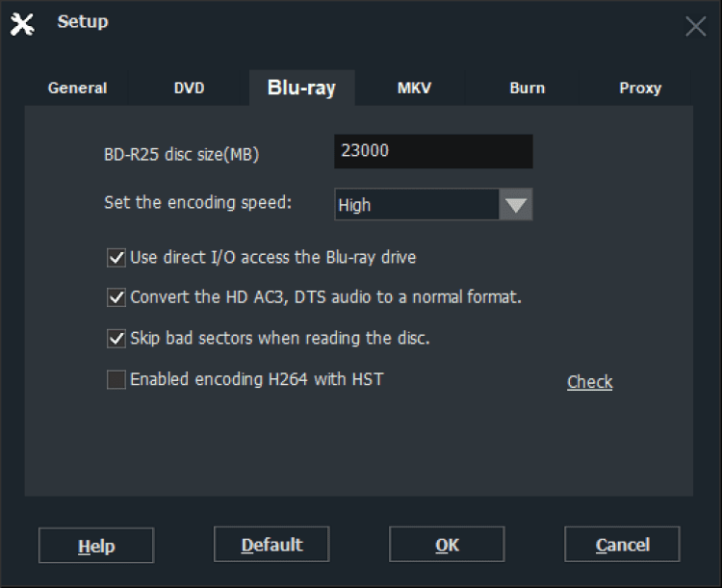
Task: Close the Setup dialog with the X
Action: (x=695, y=26)
